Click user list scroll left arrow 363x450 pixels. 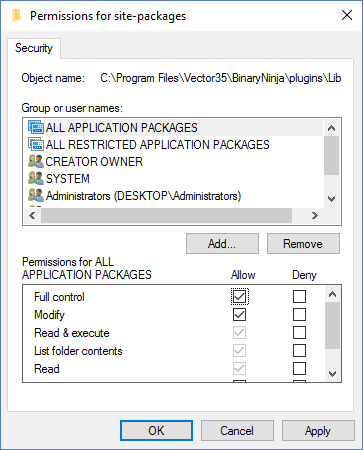(x=32, y=215)
